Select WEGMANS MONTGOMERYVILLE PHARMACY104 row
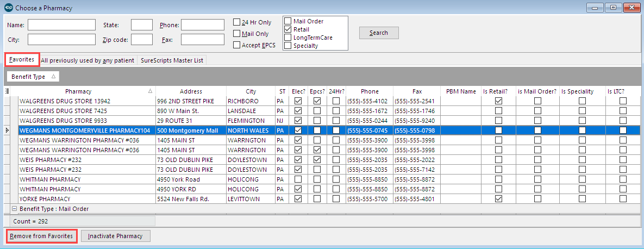Image resolution: width=644 pixels, height=249 pixels. (x=329, y=130)
